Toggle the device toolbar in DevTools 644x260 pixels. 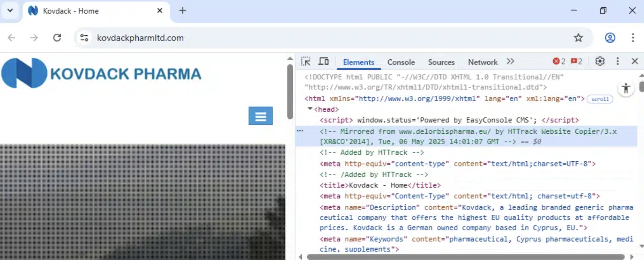pos(323,62)
